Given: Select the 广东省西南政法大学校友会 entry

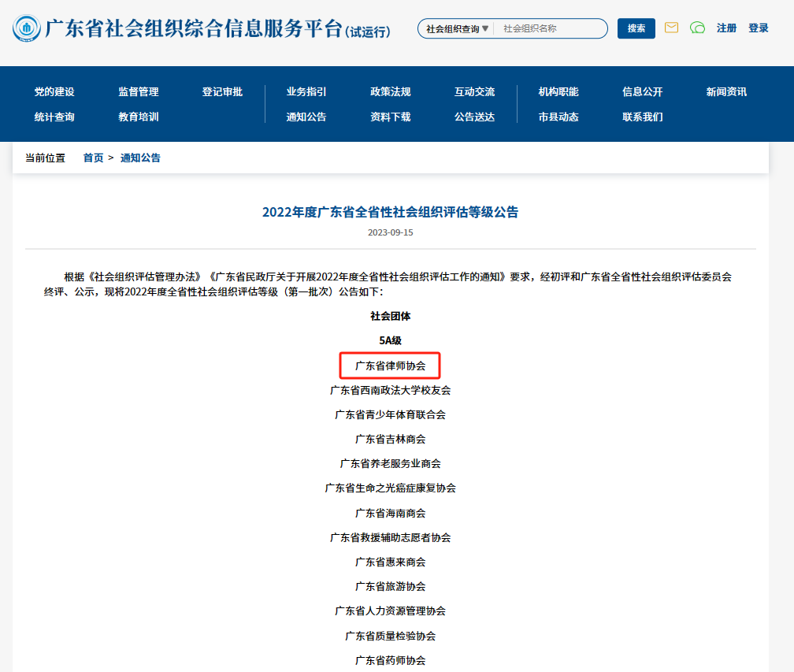Looking at the screenshot, I should point(391,390).
